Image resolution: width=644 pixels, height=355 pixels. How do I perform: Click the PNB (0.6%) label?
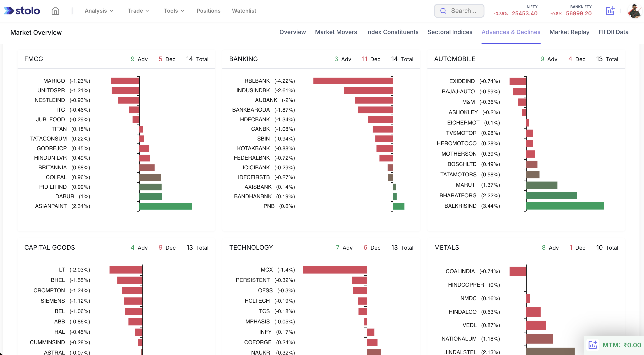click(279, 206)
